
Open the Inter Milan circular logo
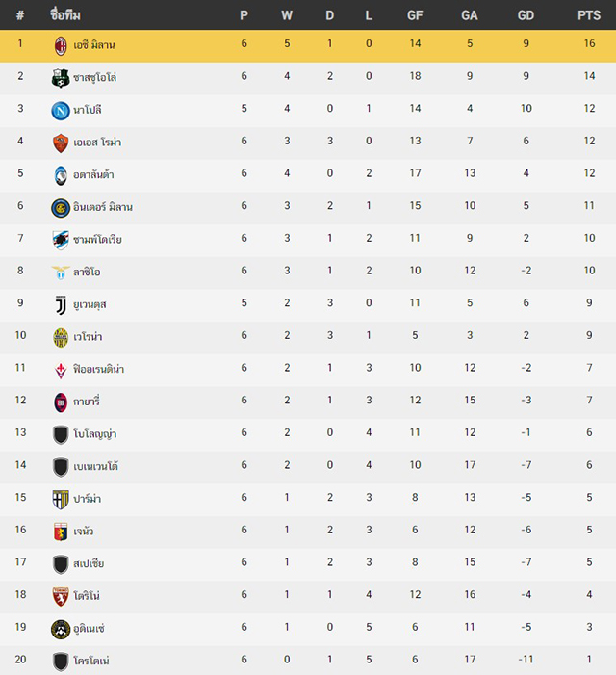[61, 208]
